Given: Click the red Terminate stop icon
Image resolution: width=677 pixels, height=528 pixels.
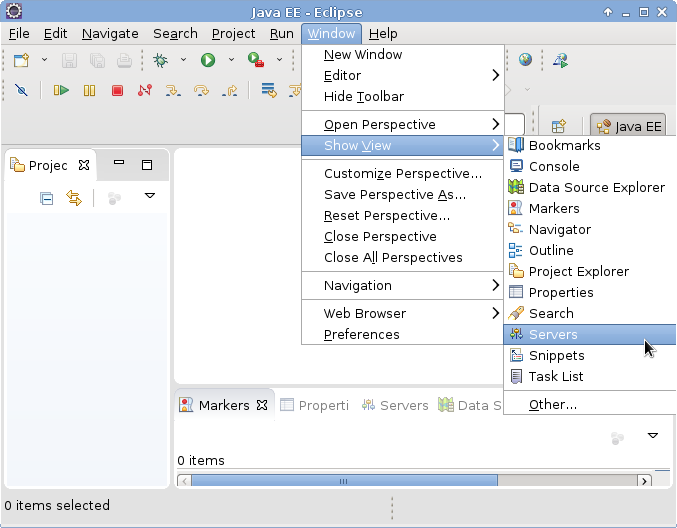Looking at the screenshot, I should coord(117,90).
